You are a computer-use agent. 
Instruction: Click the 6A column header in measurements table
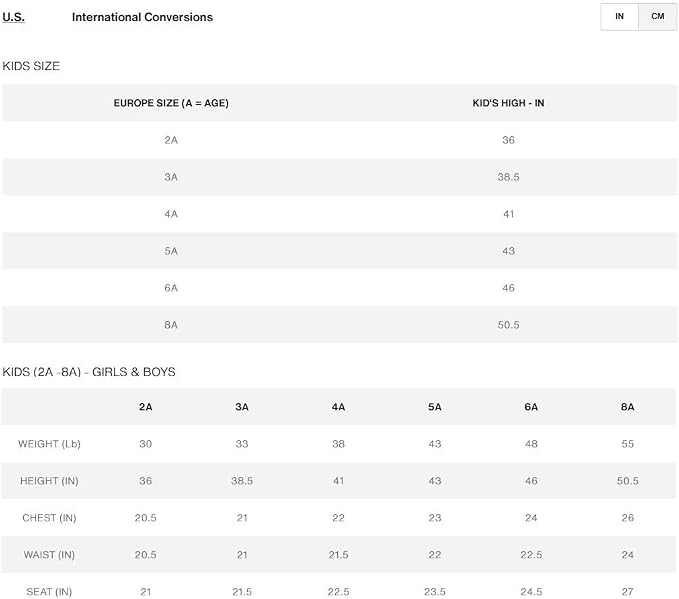tap(531, 407)
